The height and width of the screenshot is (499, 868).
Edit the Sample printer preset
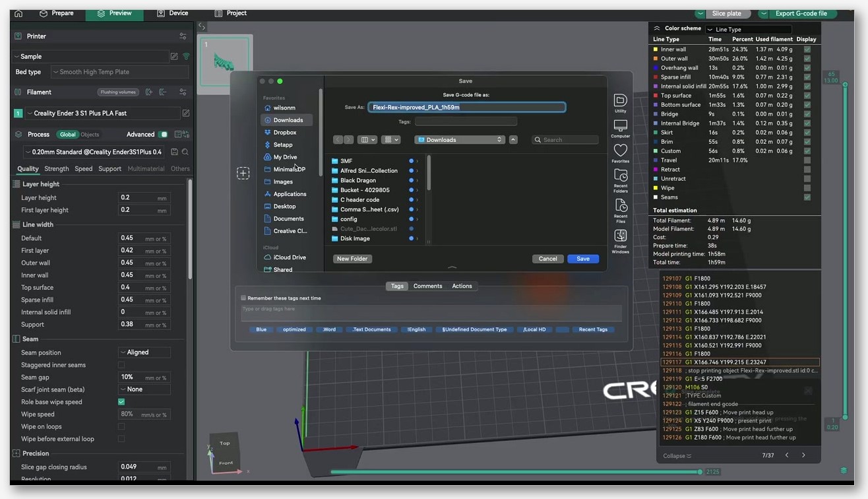pos(174,57)
